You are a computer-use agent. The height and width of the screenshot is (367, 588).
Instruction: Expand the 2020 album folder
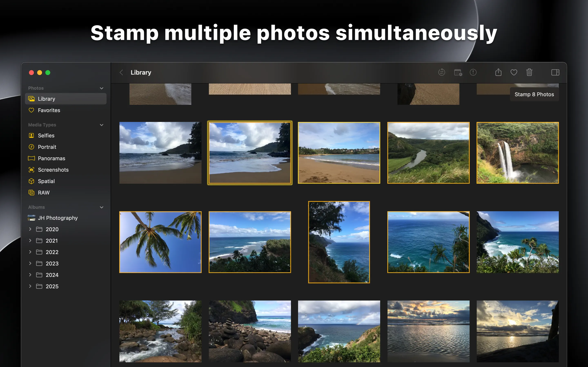(x=30, y=229)
